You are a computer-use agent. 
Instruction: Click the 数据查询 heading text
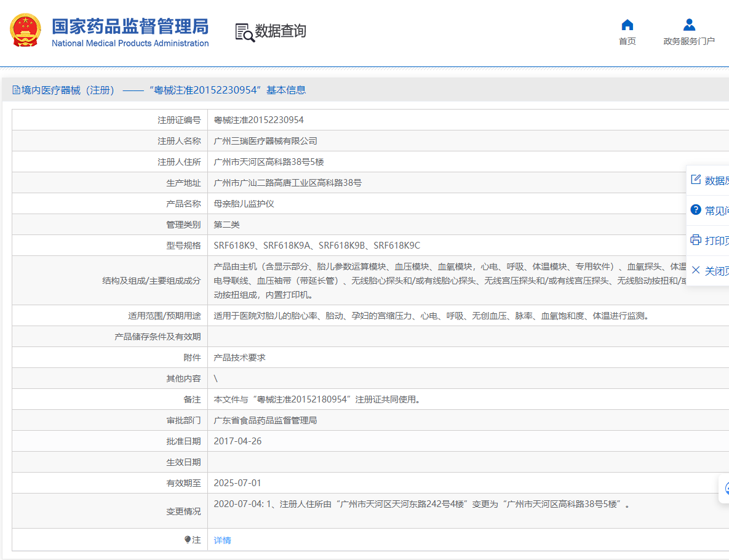point(281,31)
